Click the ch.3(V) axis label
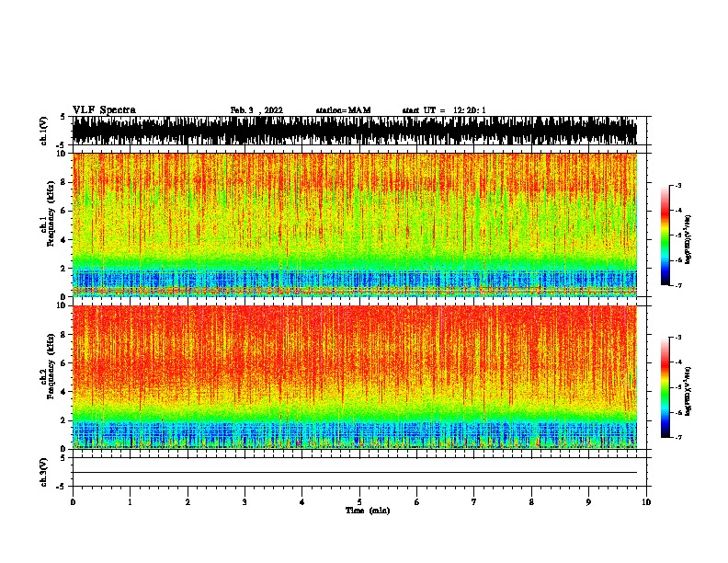Image resolution: width=728 pixels, height=563 pixels. (44, 472)
